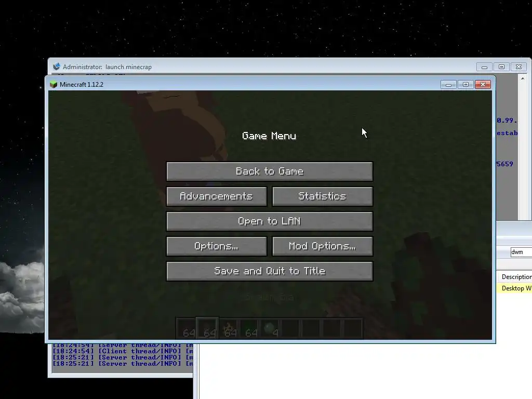Minimize the Administrator launch minecrap window
This screenshot has height=399, width=532.
484,67
